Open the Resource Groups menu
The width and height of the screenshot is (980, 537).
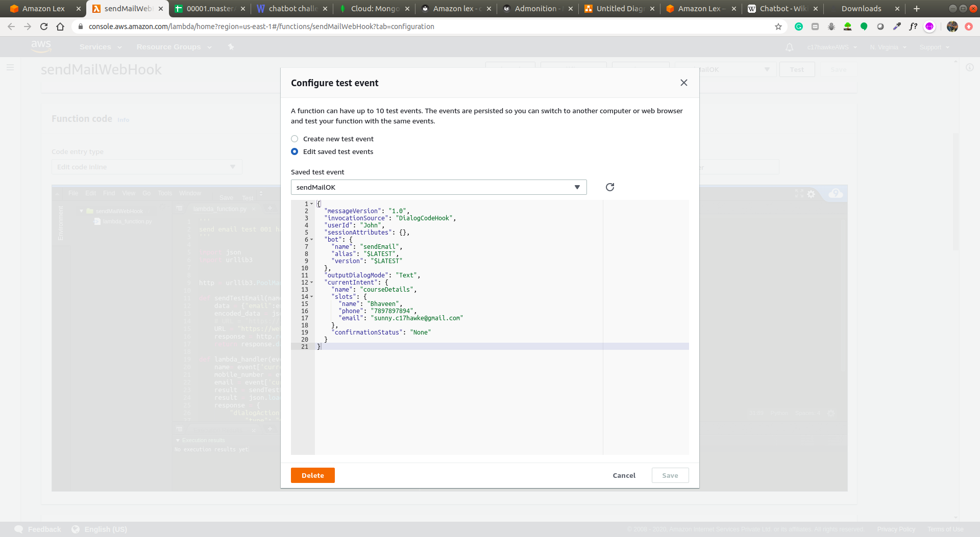(174, 47)
